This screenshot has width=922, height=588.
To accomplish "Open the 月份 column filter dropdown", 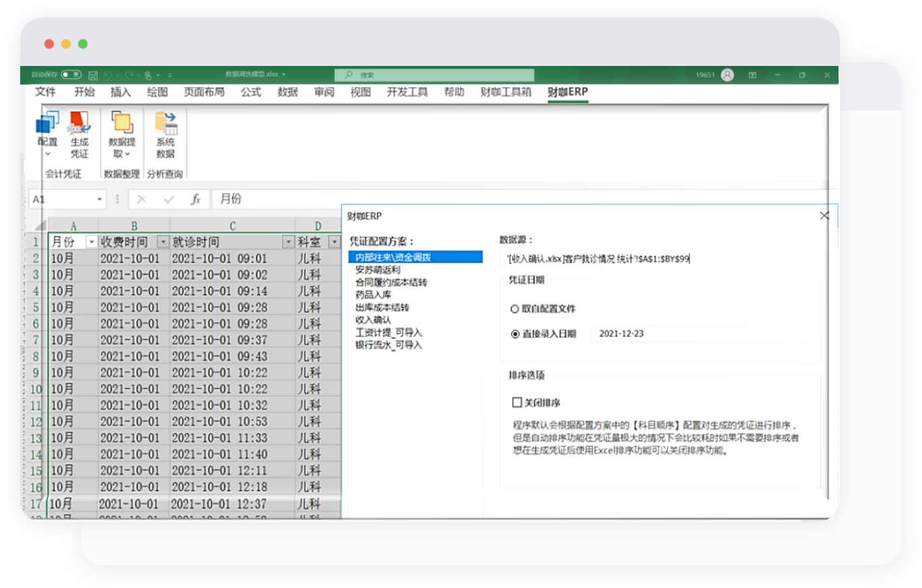I will [91, 242].
